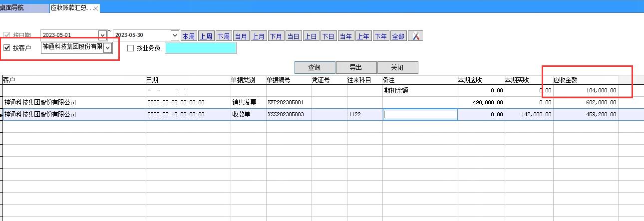
Task: Click the settings tools icon after 全部
Action: click(415, 36)
